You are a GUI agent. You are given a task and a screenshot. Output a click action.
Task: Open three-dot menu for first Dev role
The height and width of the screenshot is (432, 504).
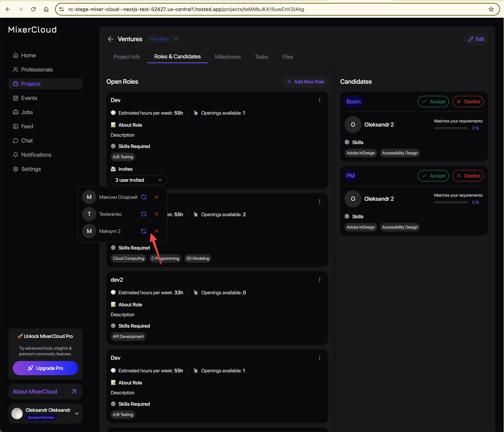(x=319, y=100)
